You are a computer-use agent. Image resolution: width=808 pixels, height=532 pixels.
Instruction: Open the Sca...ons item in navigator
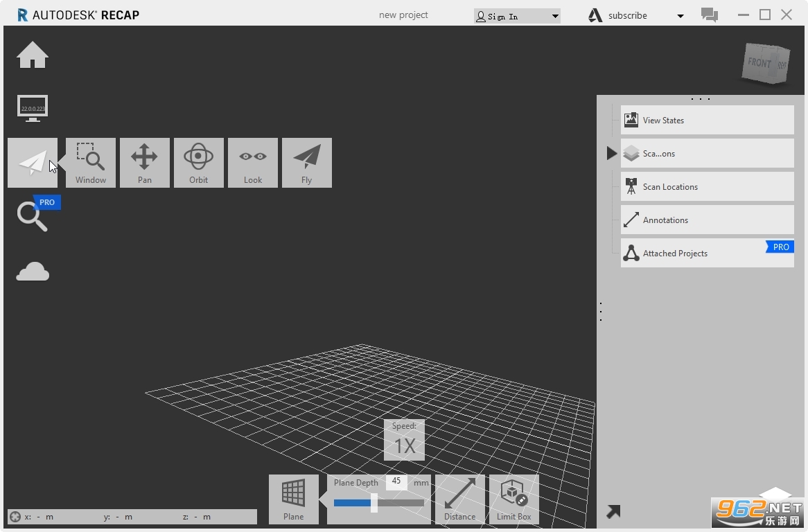tap(707, 154)
